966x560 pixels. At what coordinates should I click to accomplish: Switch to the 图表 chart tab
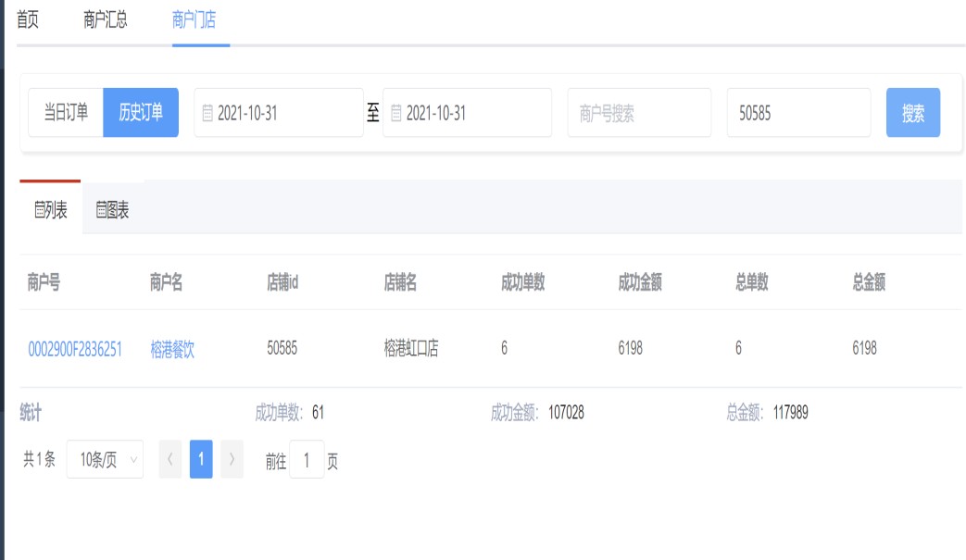pos(113,211)
